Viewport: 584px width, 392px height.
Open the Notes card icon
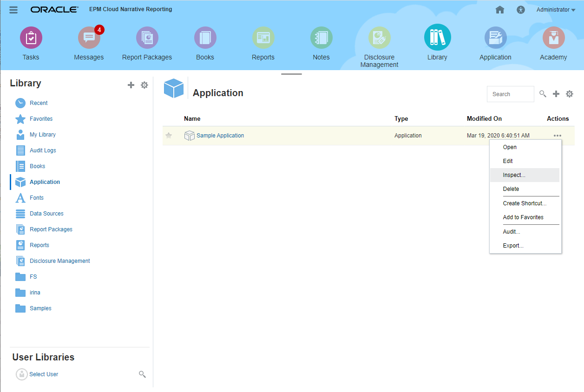(322, 38)
